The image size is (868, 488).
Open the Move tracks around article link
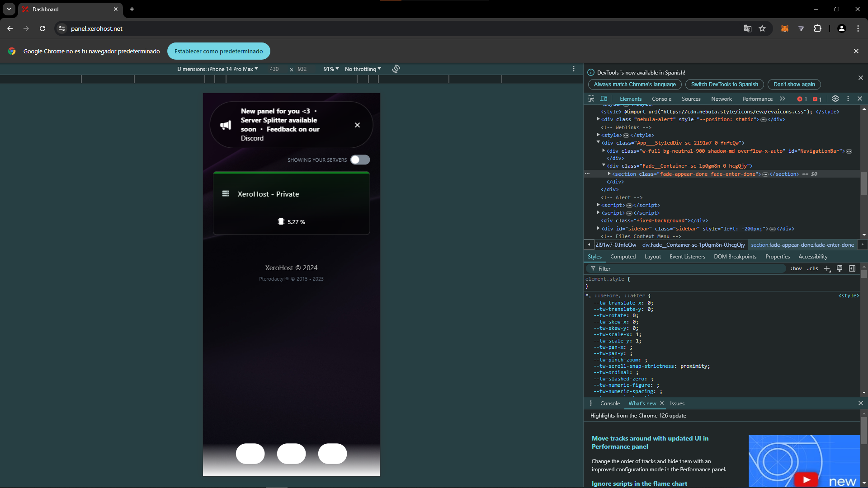pyautogui.click(x=650, y=442)
